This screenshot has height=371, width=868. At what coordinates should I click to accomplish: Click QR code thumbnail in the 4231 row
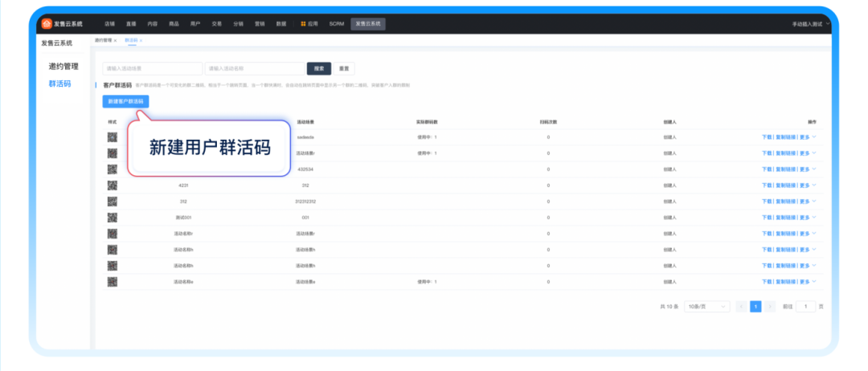click(113, 185)
